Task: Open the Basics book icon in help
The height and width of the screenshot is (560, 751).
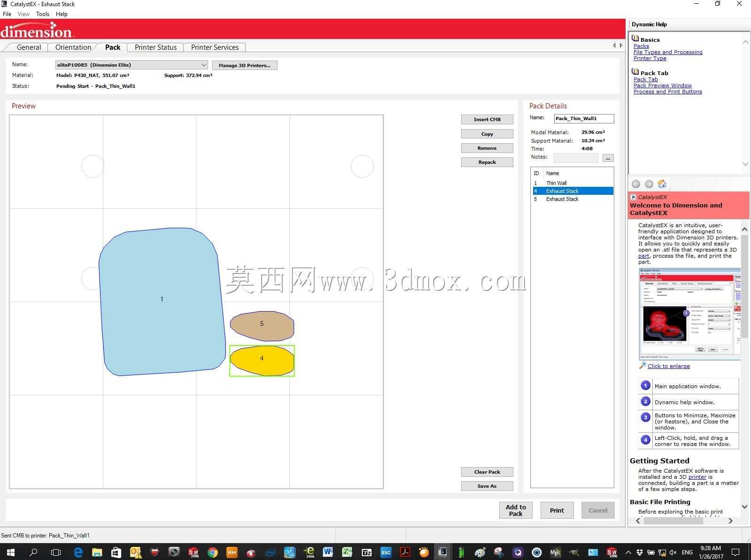Action: (x=635, y=38)
